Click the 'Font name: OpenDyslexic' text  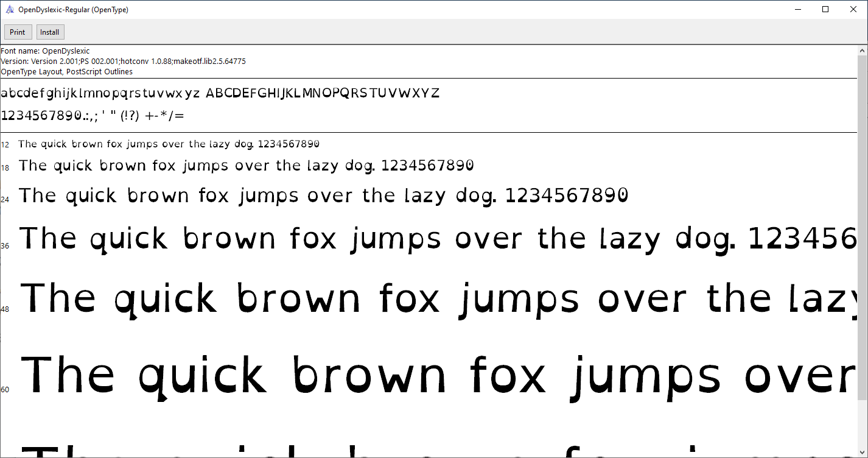(x=45, y=51)
